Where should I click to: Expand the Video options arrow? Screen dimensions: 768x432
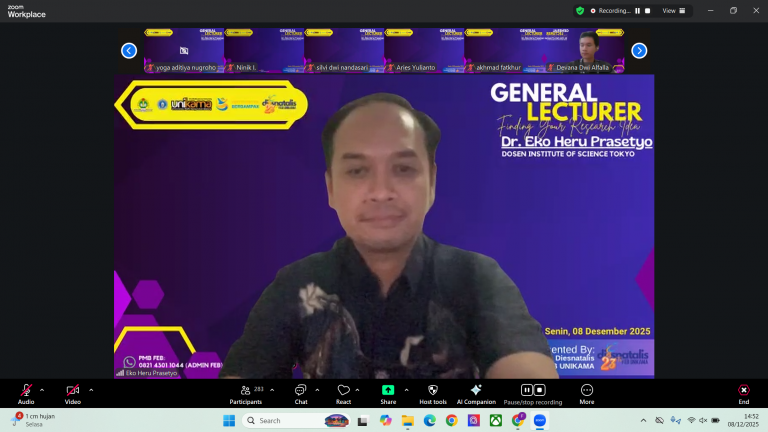[91, 390]
